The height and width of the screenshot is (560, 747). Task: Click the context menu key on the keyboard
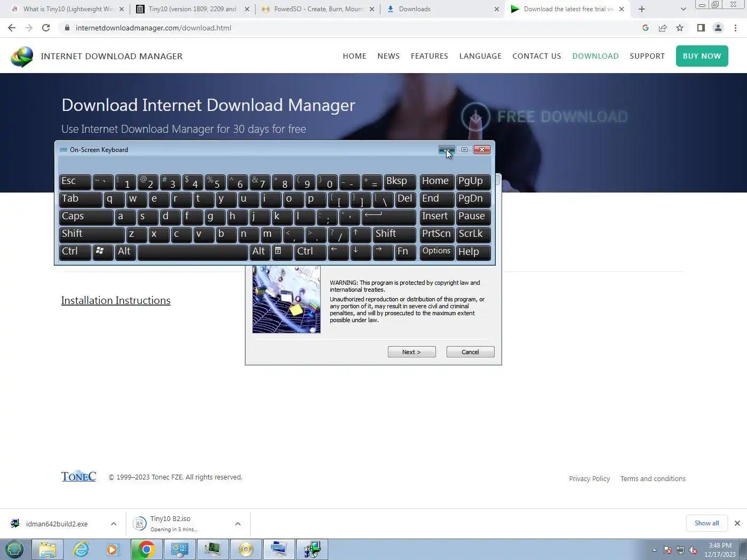(x=282, y=252)
